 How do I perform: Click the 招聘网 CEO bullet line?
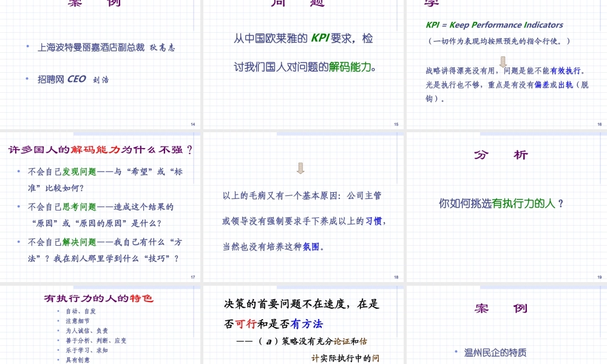[73, 79]
